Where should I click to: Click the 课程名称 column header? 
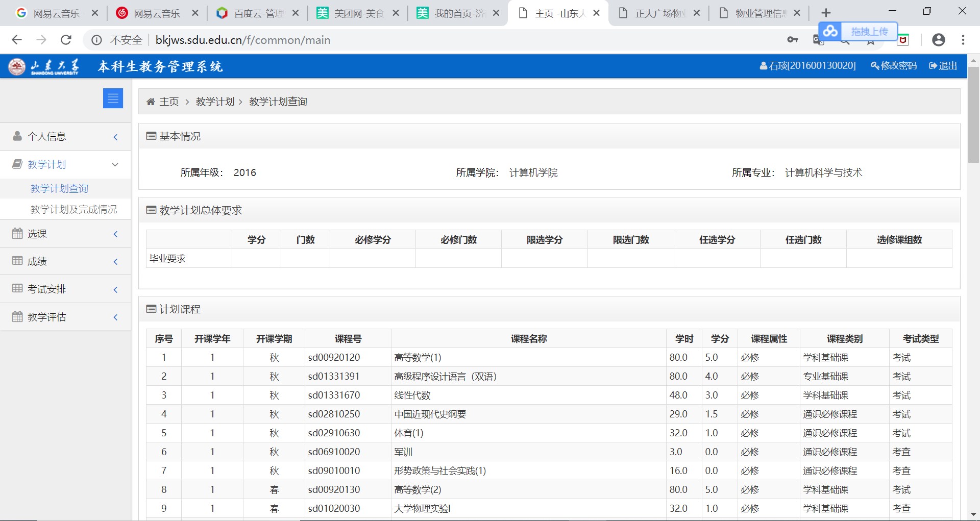click(x=529, y=338)
